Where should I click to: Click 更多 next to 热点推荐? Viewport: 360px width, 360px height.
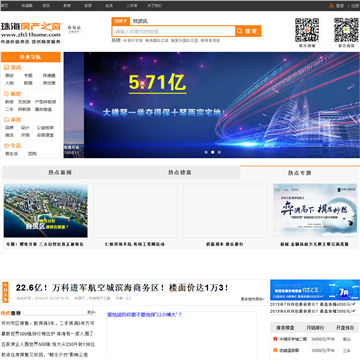click(91, 312)
